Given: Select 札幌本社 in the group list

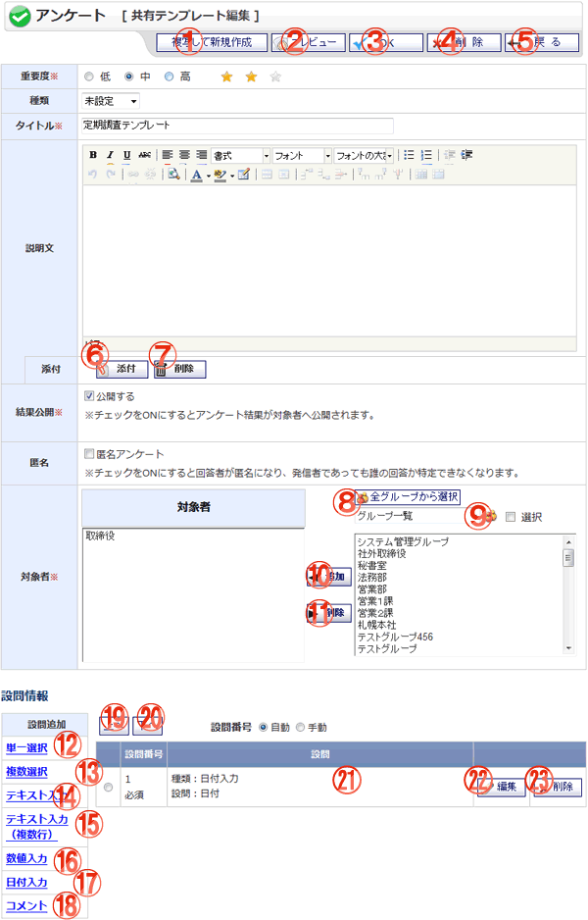Looking at the screenshot, I should pyautogui.click(x=377, y=625).
